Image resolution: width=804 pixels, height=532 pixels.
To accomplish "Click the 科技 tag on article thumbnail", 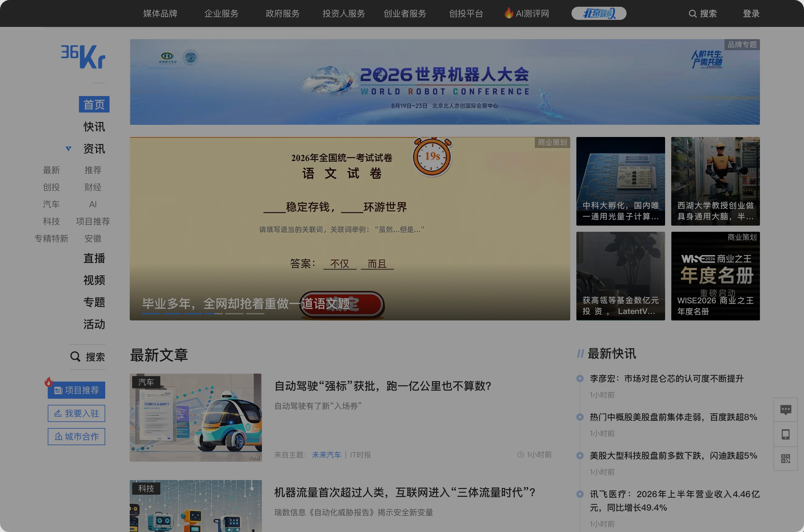I will click(146, 489).
